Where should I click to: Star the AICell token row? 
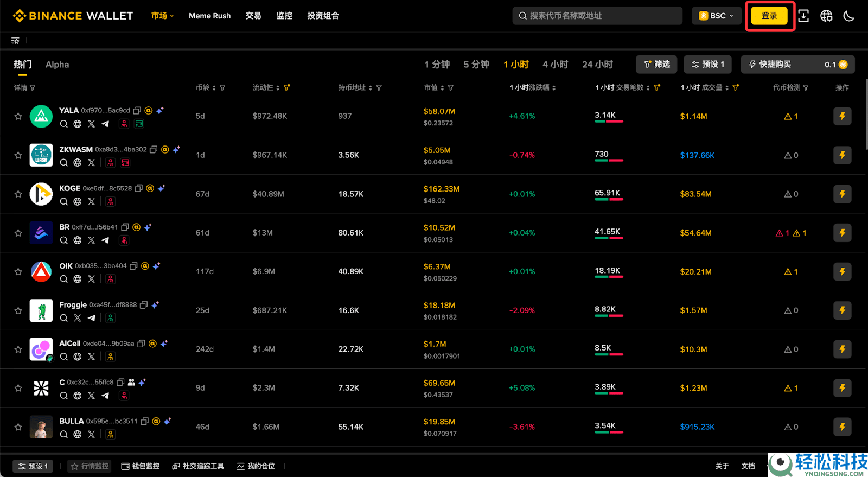click(x=18, y=349)
